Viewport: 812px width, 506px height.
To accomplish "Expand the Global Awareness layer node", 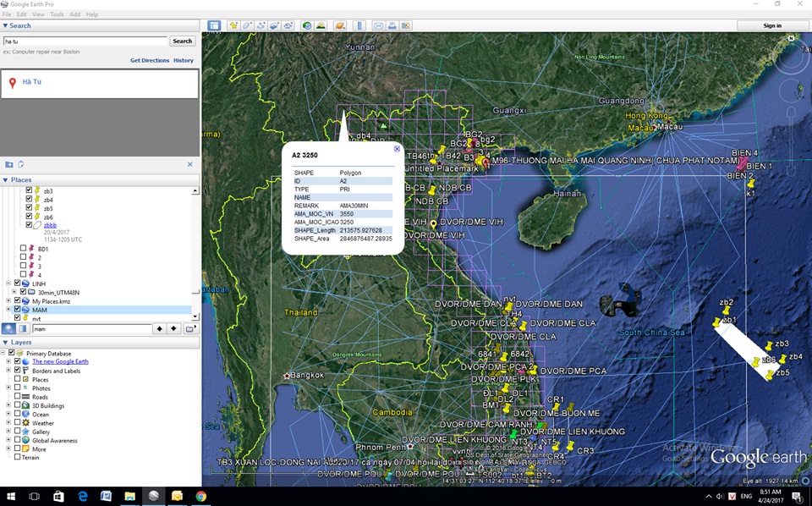I will tap(8, 440).
